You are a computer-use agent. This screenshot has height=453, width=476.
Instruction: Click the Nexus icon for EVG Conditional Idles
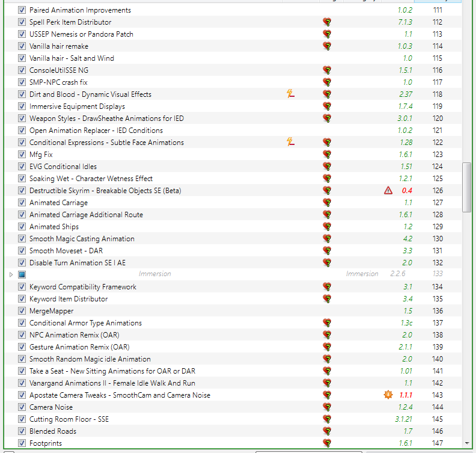[327, 167]
